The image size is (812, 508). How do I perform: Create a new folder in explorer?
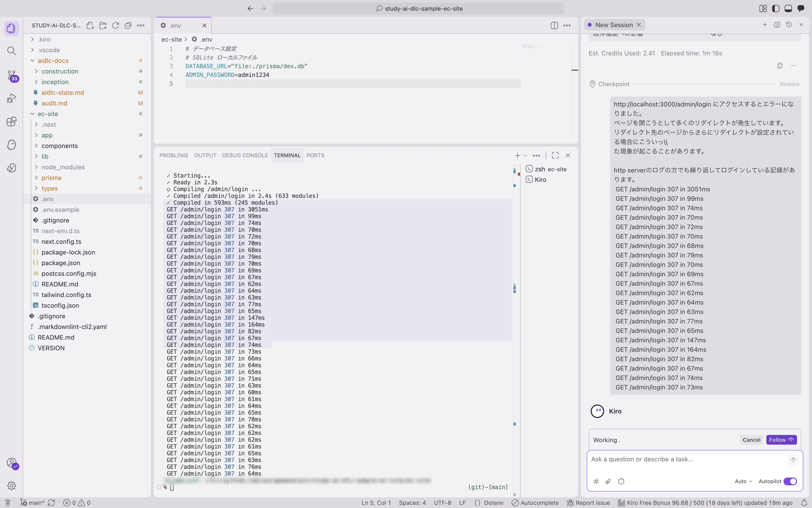pos(103,26)
